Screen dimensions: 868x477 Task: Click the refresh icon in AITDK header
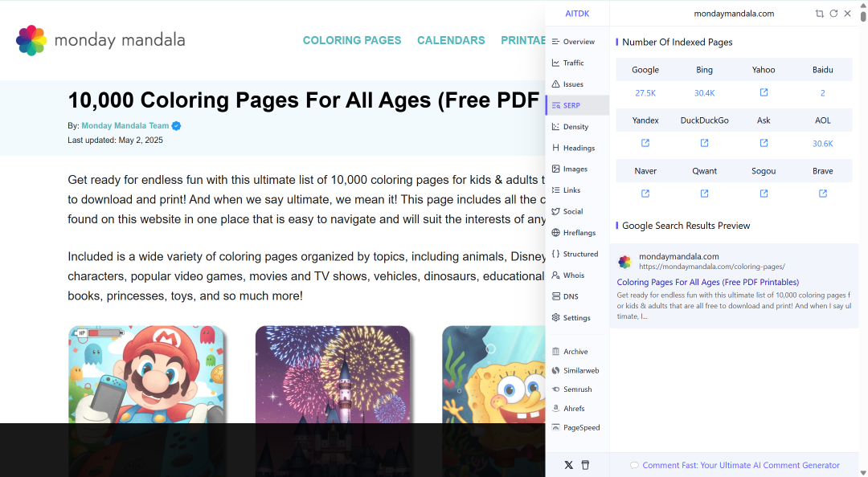click(x=833, y=14)
